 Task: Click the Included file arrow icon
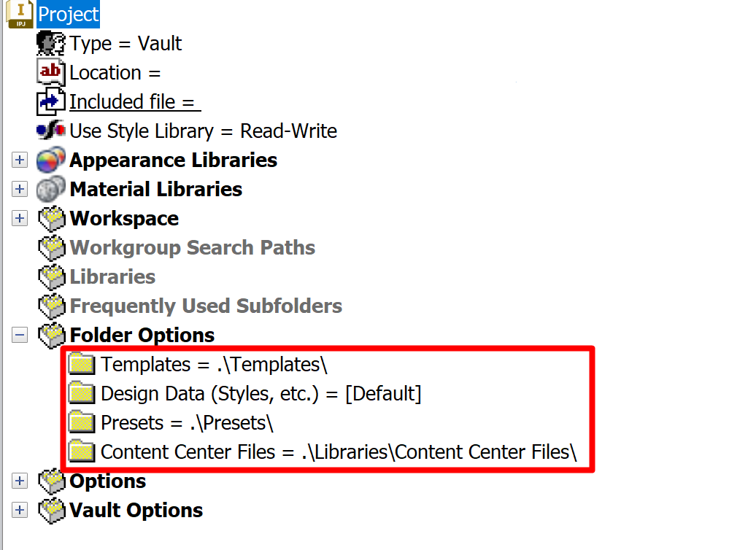click(x=49, y=101)
